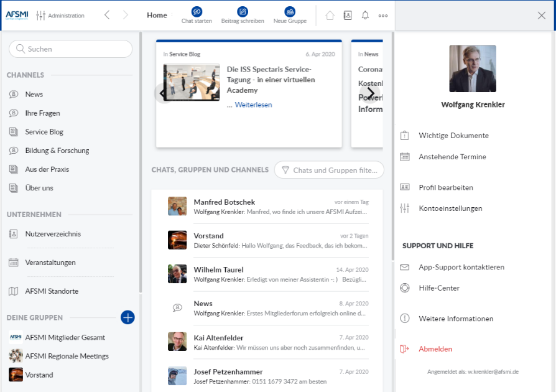Open chat with Manfred Botschek

click(268, 207)
